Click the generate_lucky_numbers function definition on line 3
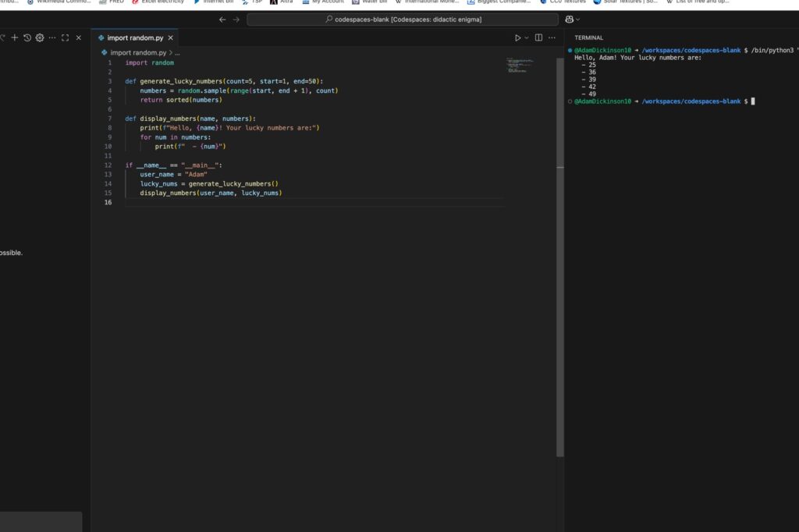 tap(224, 82)
